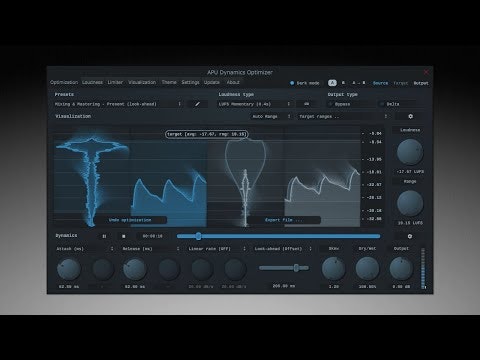This screenshot has height=360, width=480.
Task: Open the Auto Range dropdown
Action: tap(271, 116)
